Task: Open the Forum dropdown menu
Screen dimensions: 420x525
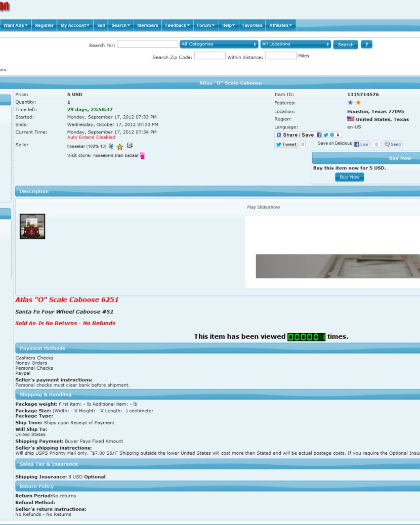Action: tap(205, 25)
